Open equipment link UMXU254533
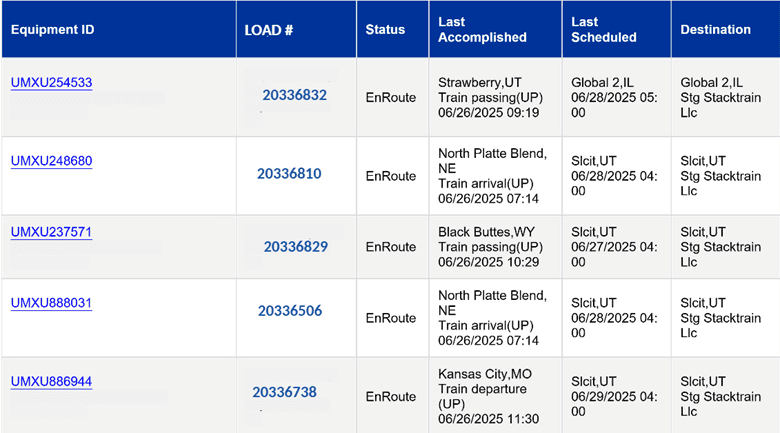Viewport: 780px width, 433px height. [x=51, y=83]
